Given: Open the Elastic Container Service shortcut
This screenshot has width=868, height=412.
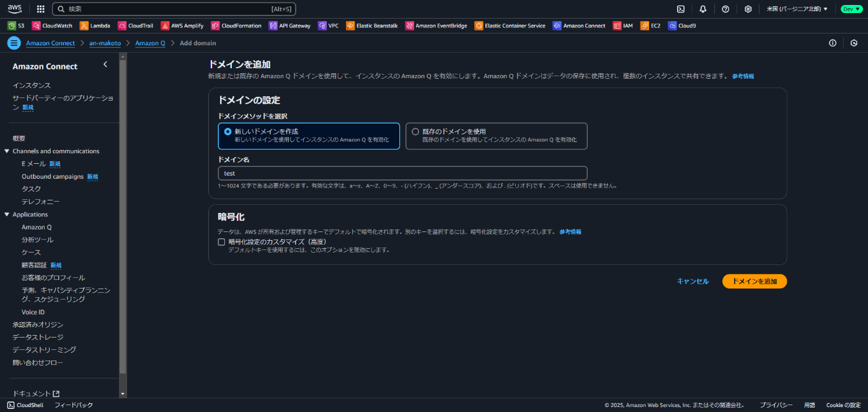Looking at the screenshot, I should click(510, 26).
